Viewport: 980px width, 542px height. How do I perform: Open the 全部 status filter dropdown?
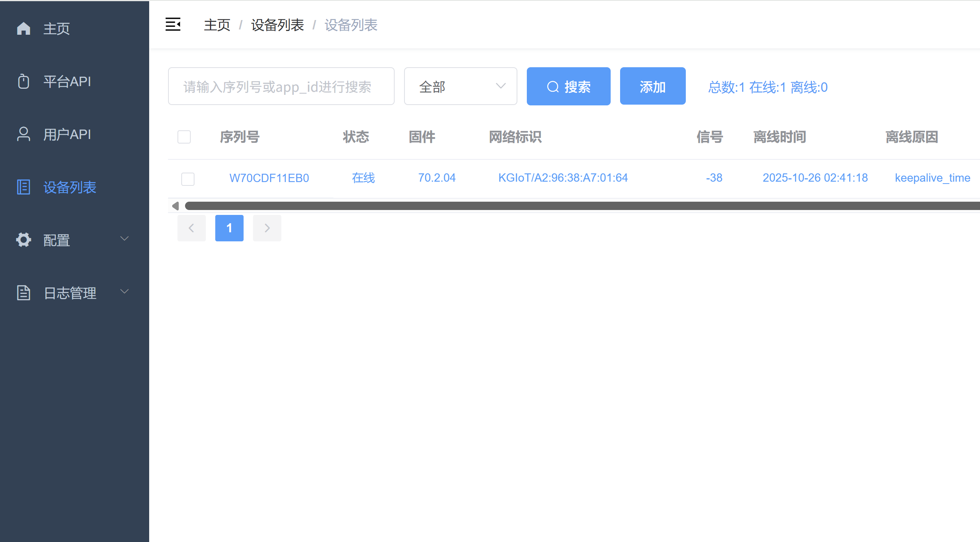pyautogui.click(x=460, y=86)
